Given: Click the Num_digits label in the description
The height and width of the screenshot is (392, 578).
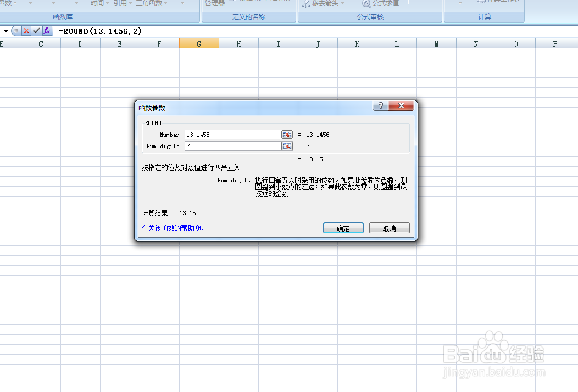Looking at the screenshot, I should (234, 180).
